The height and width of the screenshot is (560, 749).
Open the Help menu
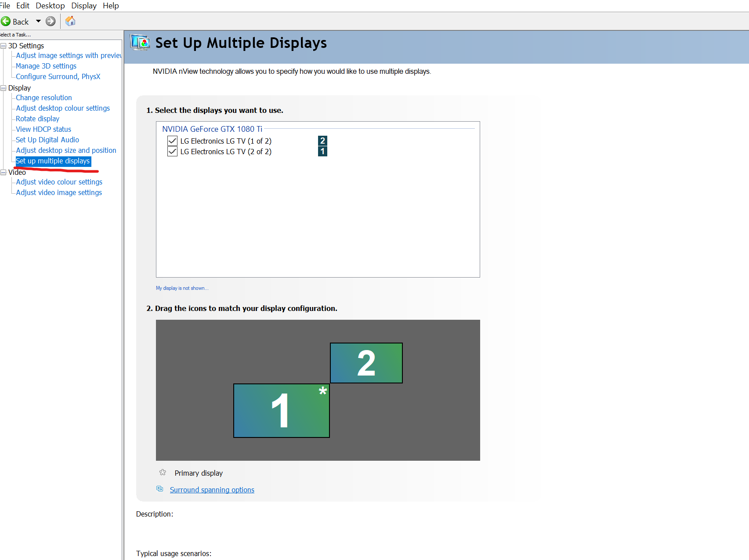(x=111, y=6)
